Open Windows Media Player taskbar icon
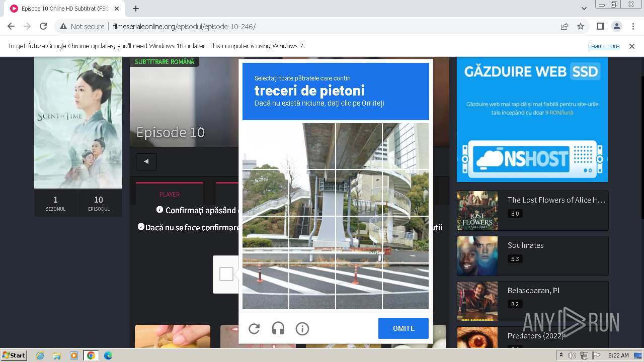This screenshot has width=644, height=362. 74,355
